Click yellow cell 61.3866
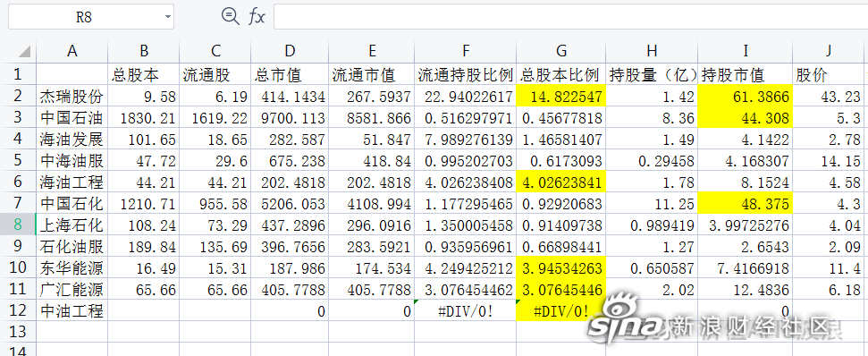The image size is (868, 356). pyautogui.click(x=746, y=96)
